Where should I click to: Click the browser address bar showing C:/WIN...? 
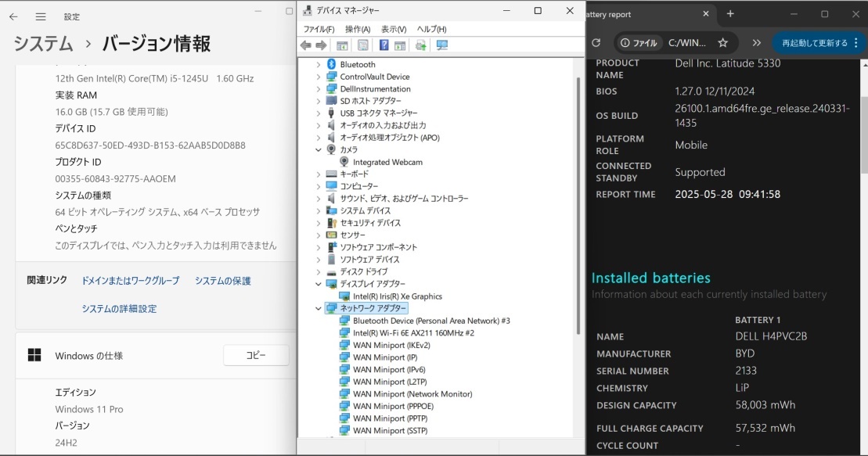pos(687,42)
